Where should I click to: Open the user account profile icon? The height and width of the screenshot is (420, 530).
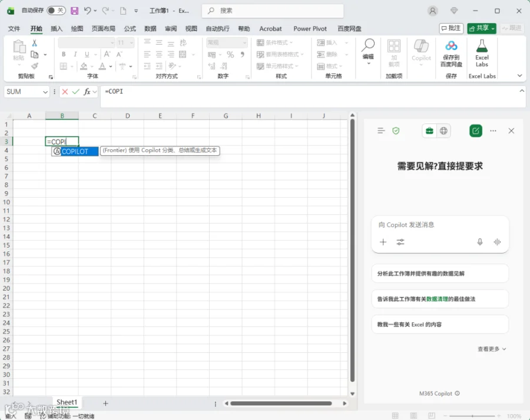click(x=432, y=11)
